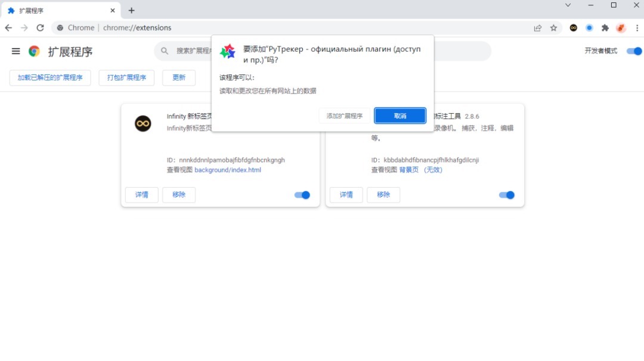Click the share page icon
Viewport: 644px width, 361px height.
pos(538,28)
